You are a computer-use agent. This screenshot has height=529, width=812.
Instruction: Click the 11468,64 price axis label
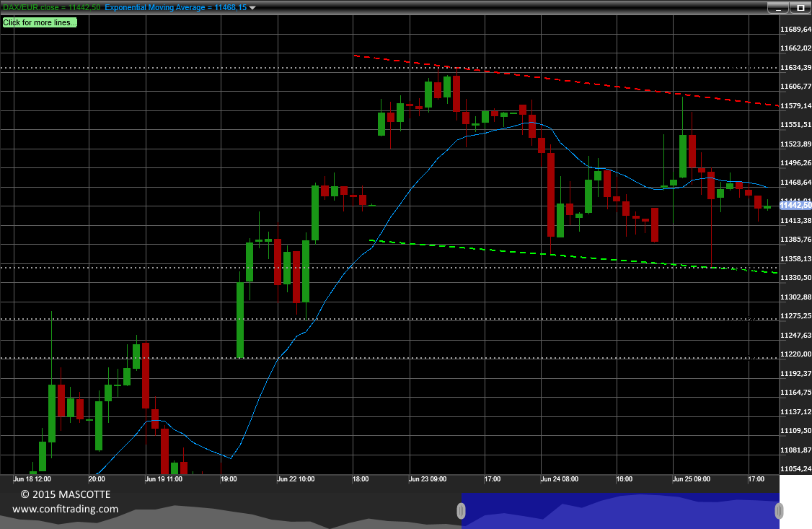coord(795,183)
